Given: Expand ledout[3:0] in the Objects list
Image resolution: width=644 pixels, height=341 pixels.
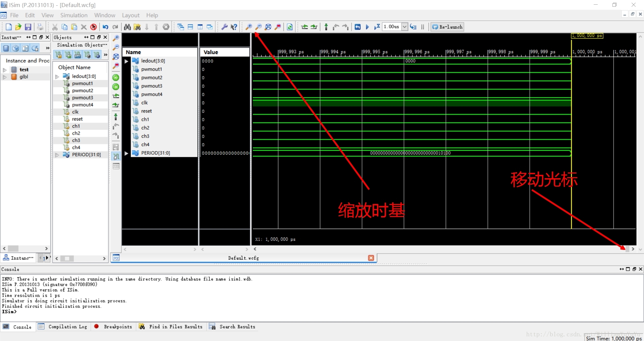Looking at the screenshot, I should (57, 76).
